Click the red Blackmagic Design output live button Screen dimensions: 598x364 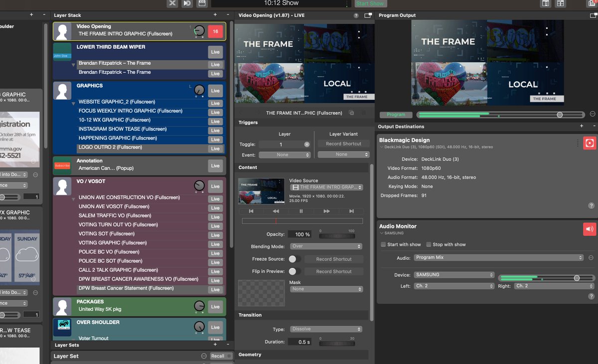click(590, 143)
